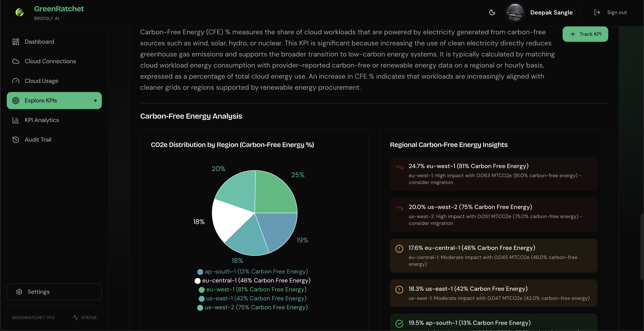Open the eu-west-1 24.7% insight card

coord(493,174)
